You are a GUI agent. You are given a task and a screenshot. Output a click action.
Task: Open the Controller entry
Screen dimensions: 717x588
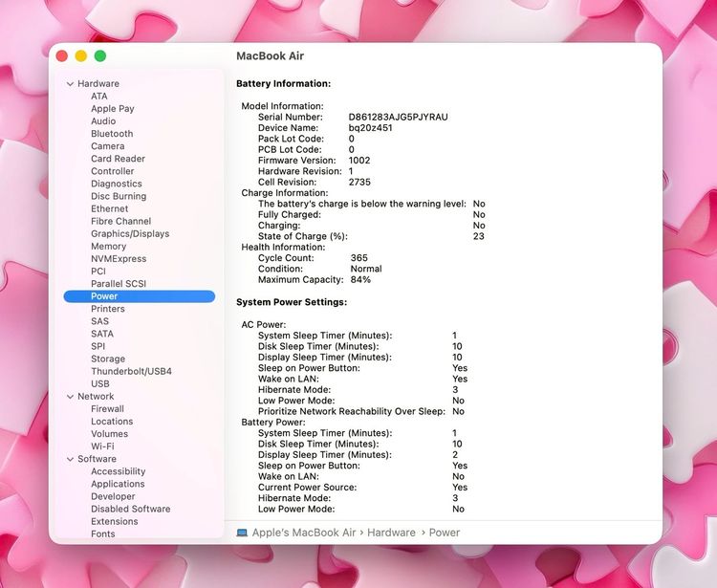[x=113, y=171]
